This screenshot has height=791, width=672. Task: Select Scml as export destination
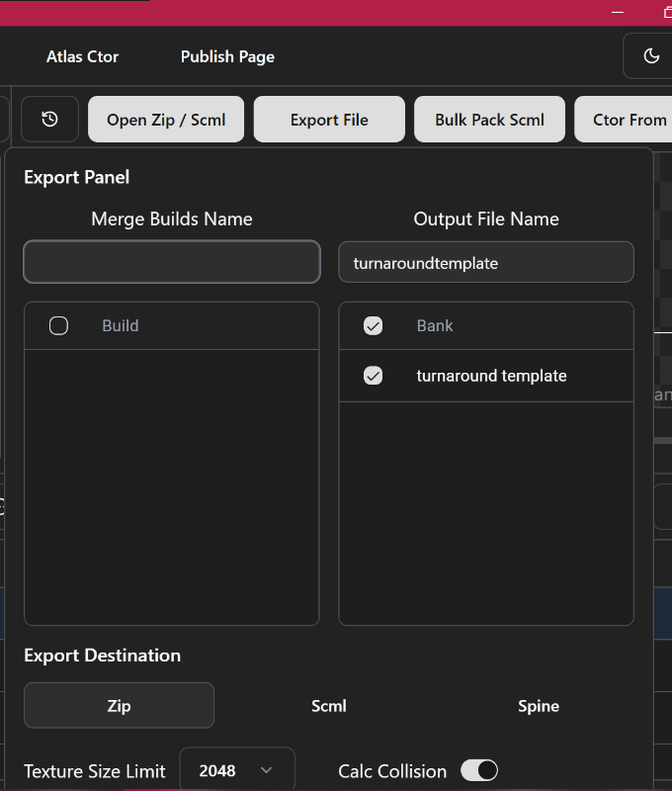(x=329, y=706)
